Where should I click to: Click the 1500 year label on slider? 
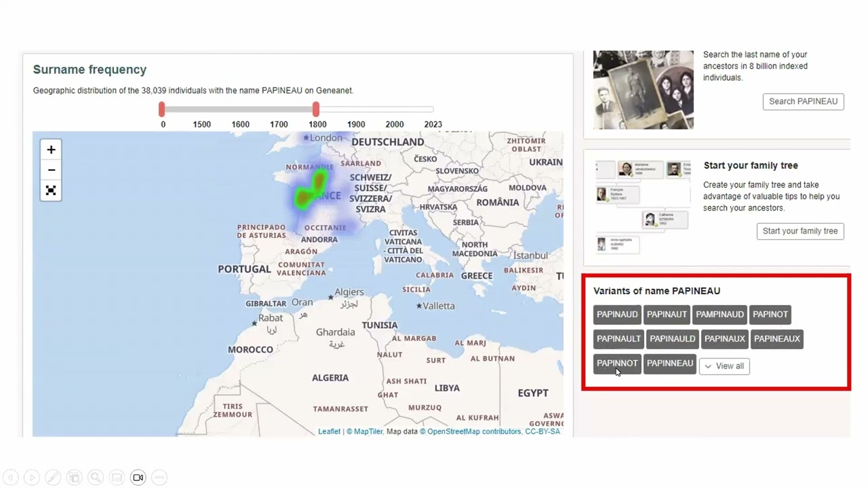coord(201,125)
